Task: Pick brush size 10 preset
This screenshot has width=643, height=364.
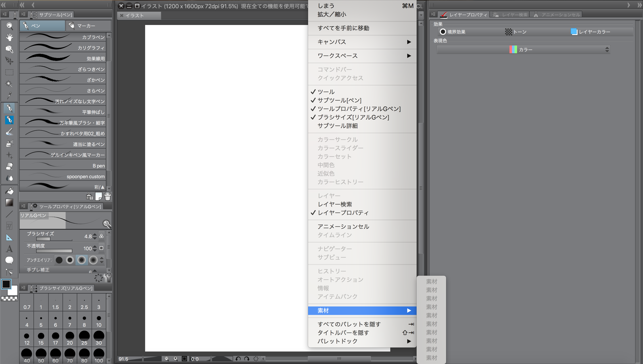Action: tap(99, 321)
